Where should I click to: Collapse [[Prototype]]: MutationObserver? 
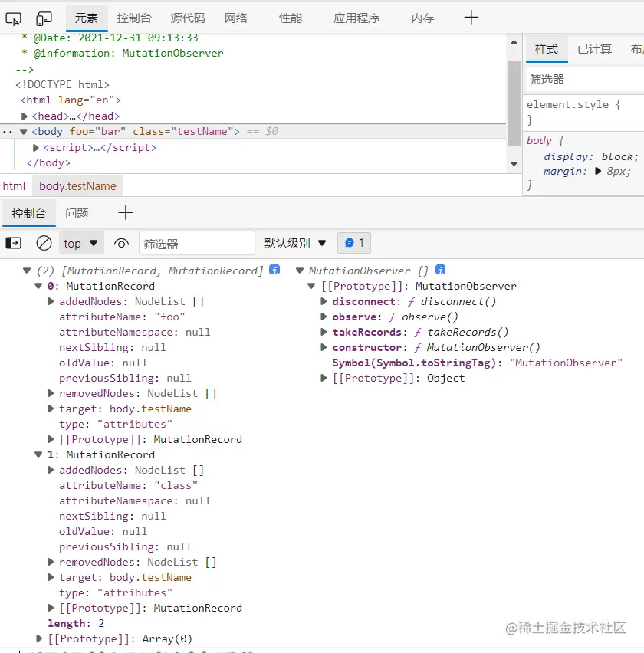click(311, 286)
